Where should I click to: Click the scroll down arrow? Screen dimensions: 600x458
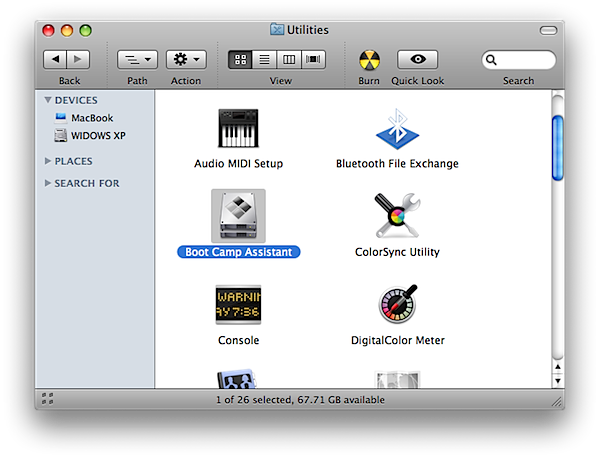(x=558, y=381)
